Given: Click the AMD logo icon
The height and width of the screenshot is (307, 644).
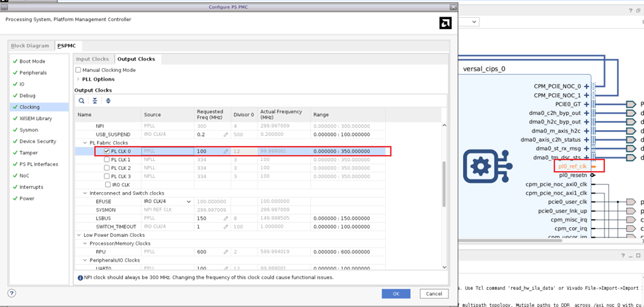Looking at the screenshot, I should click(445, 23).
